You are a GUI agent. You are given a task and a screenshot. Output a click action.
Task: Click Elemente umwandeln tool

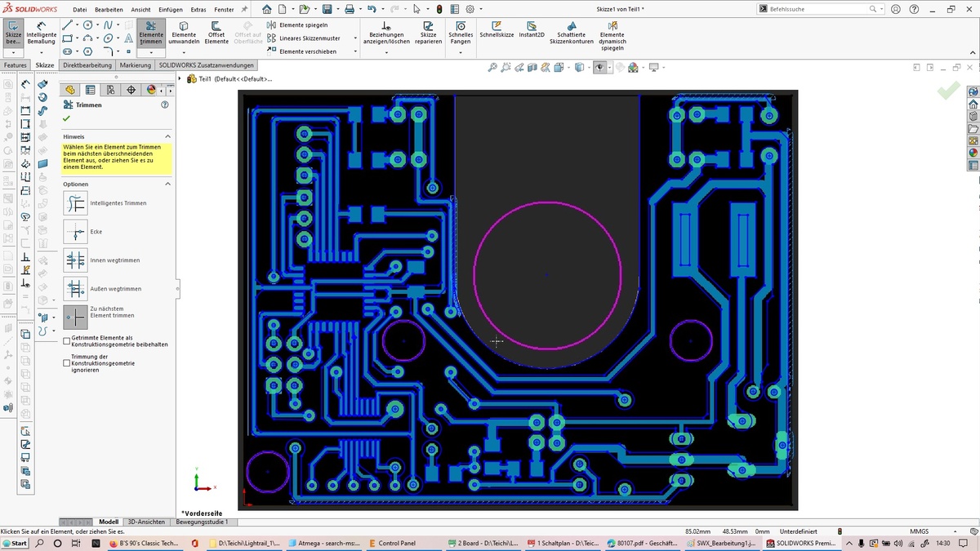point(184,33)
